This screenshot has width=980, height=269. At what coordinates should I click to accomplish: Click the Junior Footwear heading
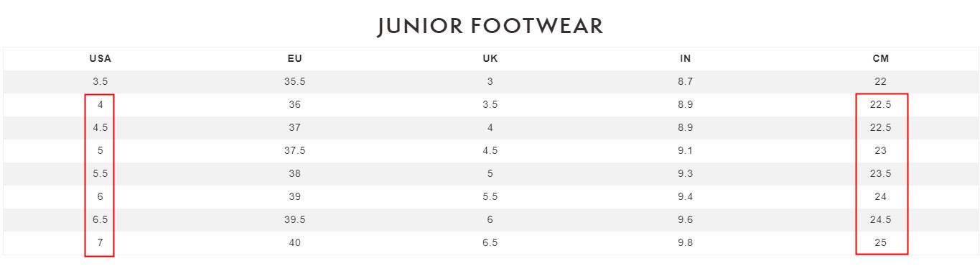click(x=490, y=26)
